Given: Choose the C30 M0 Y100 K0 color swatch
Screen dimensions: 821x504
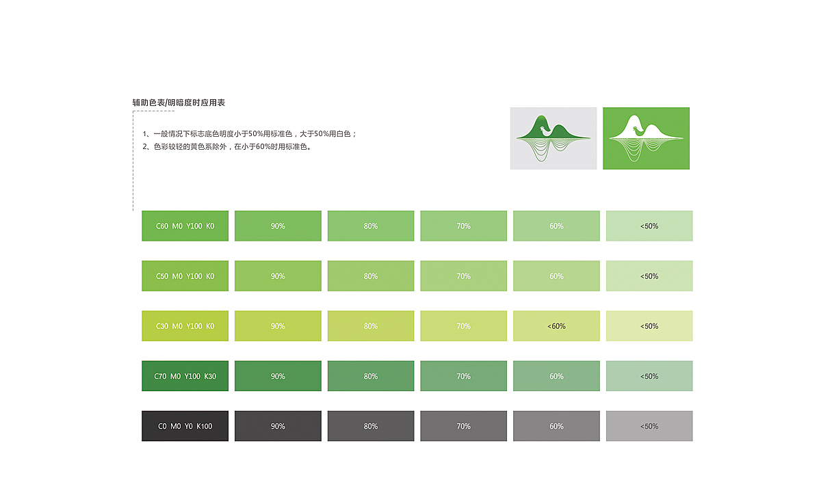Looking at the screenshot, I should point(185,326).
